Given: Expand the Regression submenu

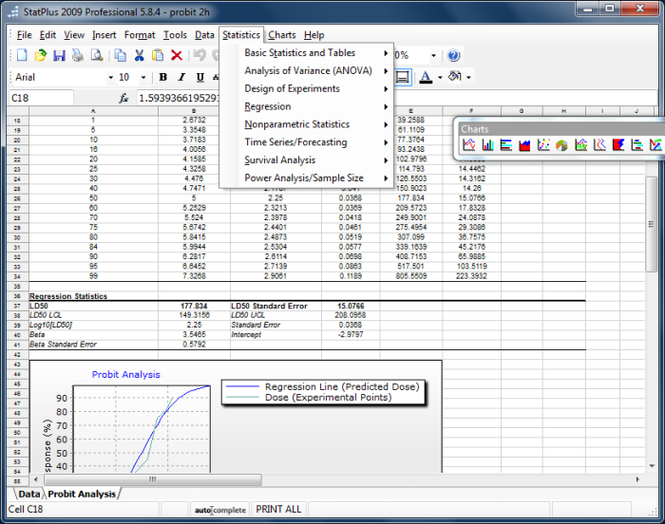Looking at the screenshot, I should tap(306, 106).
